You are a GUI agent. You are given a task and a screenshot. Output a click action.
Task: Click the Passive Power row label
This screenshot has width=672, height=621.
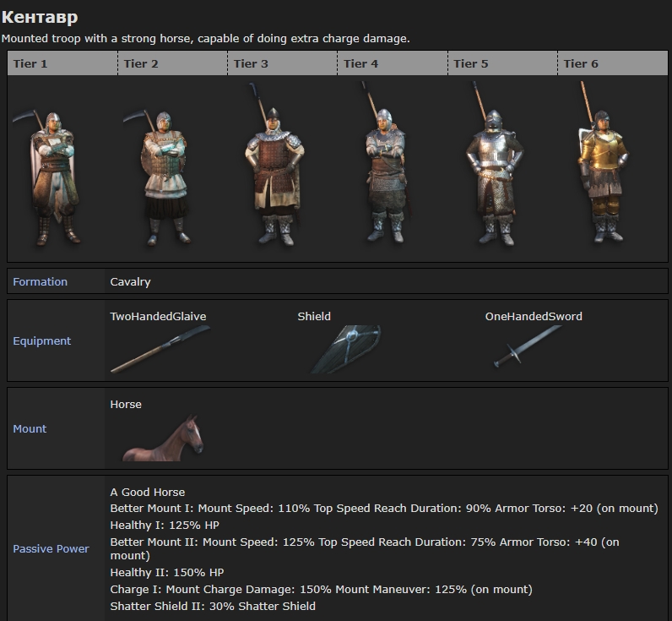(51, 549)
